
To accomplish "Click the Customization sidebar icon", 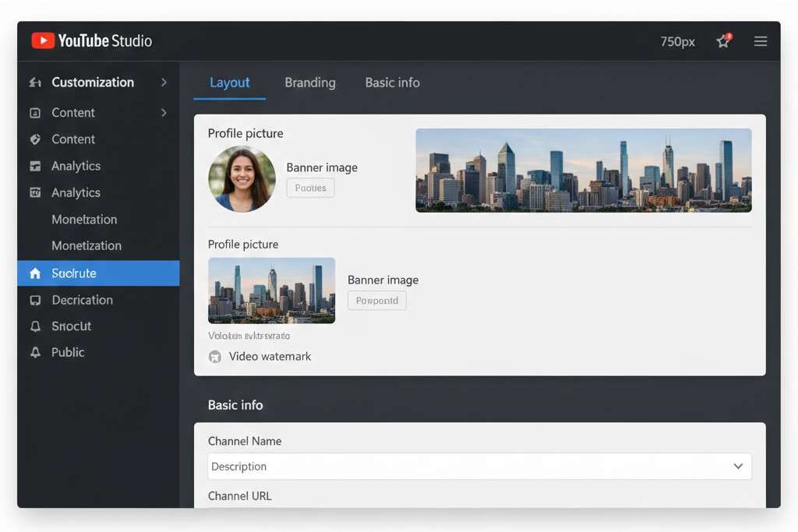I will (x=35, y=83).
